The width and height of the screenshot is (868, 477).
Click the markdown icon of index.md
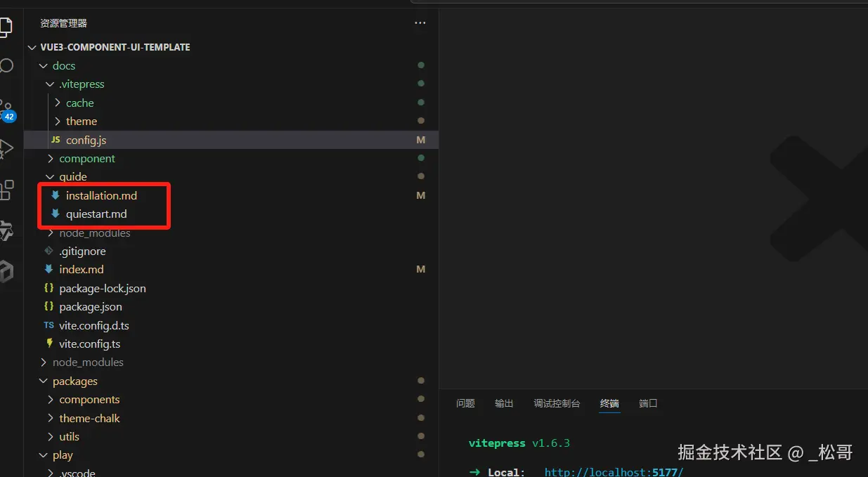coord(48,269)
